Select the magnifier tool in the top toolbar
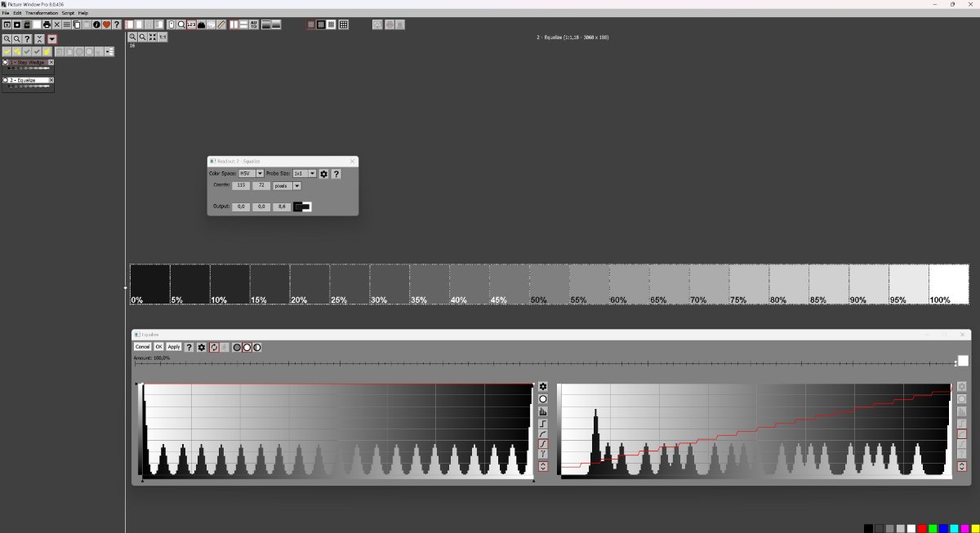The image size is (980, 533). 181,24
